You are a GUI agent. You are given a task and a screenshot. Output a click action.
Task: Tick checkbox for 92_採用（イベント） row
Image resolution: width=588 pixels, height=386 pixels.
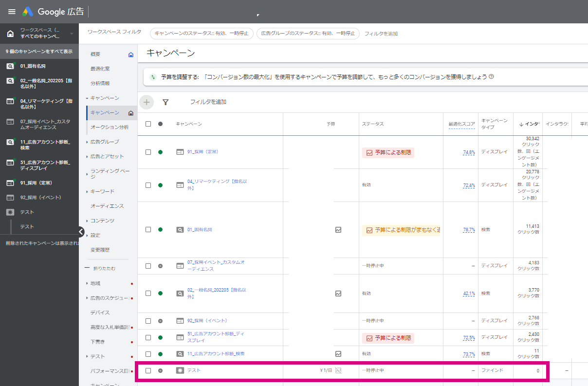click(148, 321)
